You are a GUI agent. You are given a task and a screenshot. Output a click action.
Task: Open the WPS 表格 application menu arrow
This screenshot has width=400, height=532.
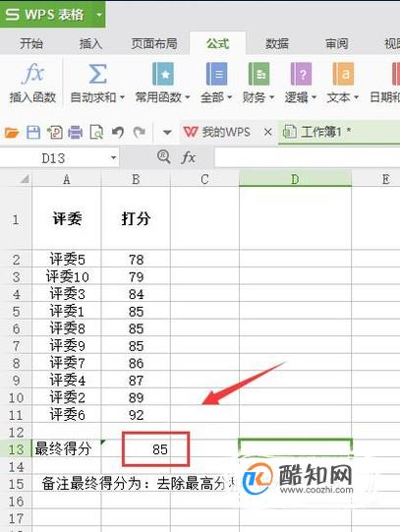click(98, 15)
